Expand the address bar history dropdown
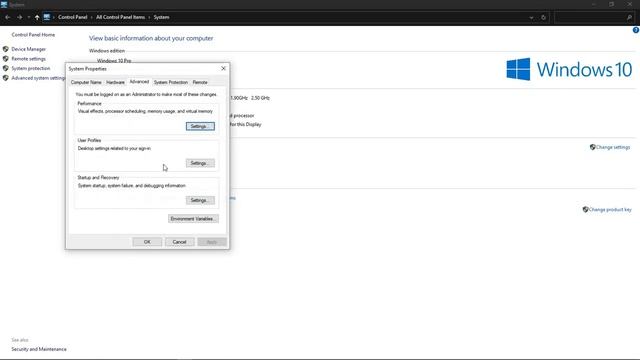This screenshot has width=640, height=360. [531, 18]
